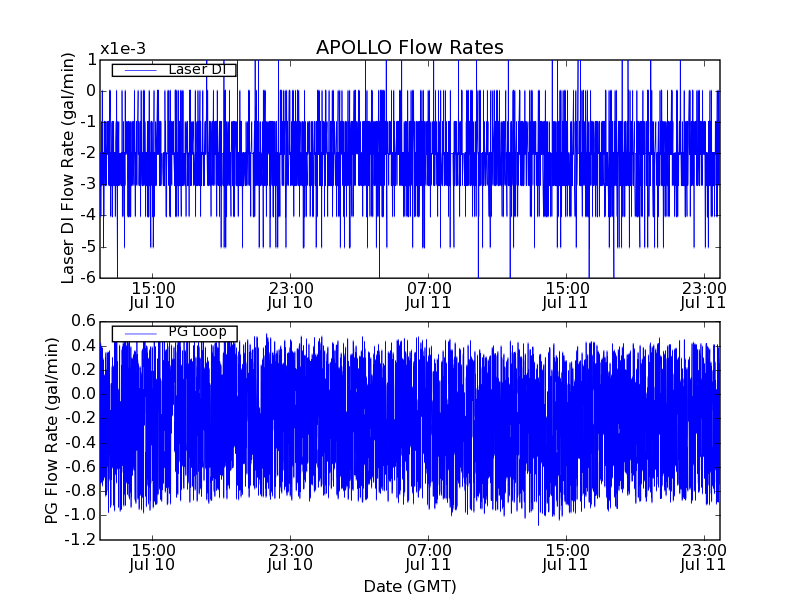The width and height of the screenshot is (800, 600).
Task: Click the '0.4' y-axis tick label
Action: click(x=84, y=345)
